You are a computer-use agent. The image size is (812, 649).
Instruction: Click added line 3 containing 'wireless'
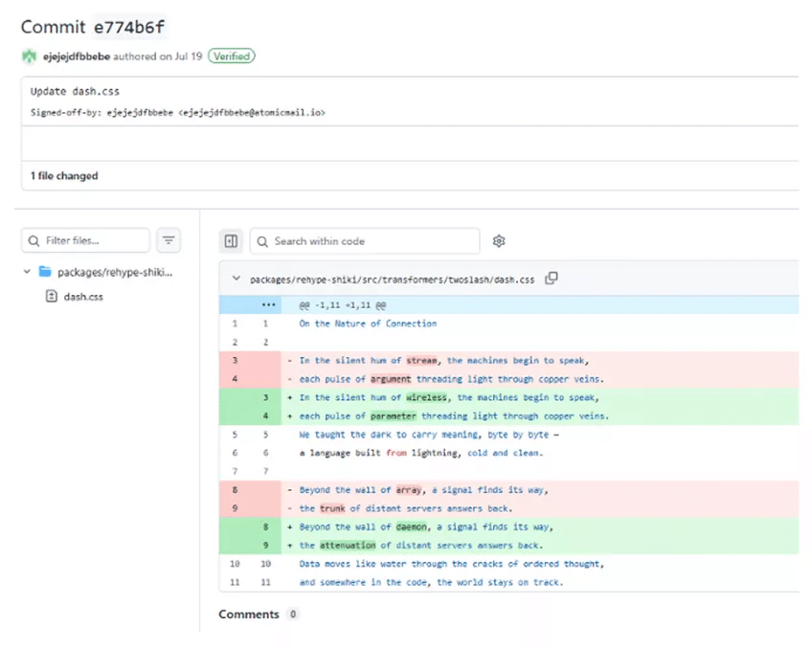coord(509,397)
